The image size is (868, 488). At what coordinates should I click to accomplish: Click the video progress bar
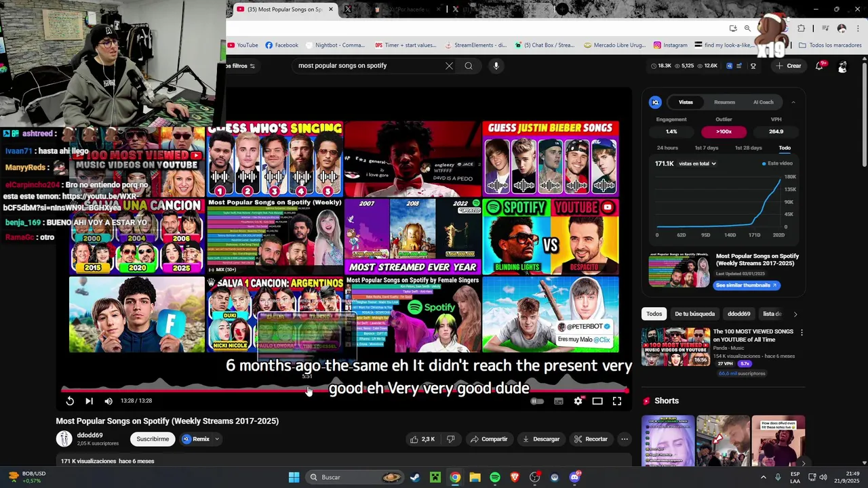(x=344, y=390)
